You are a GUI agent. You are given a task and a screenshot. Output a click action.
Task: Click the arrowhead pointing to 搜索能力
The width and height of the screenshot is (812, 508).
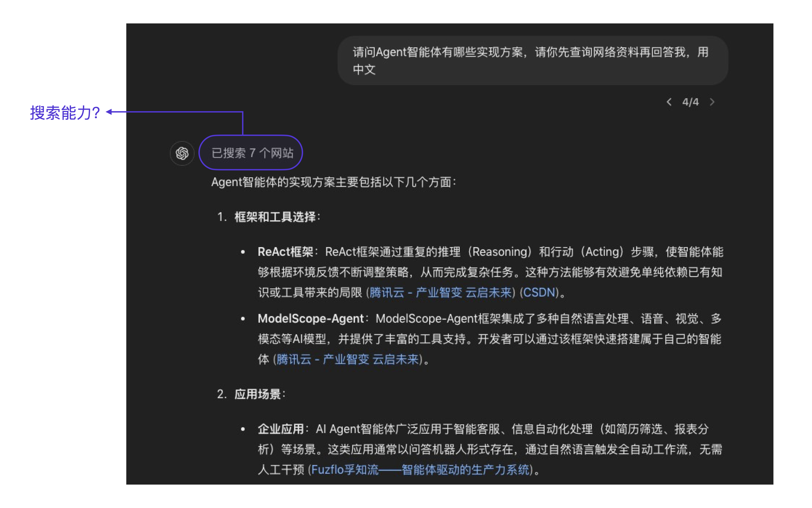109,112
